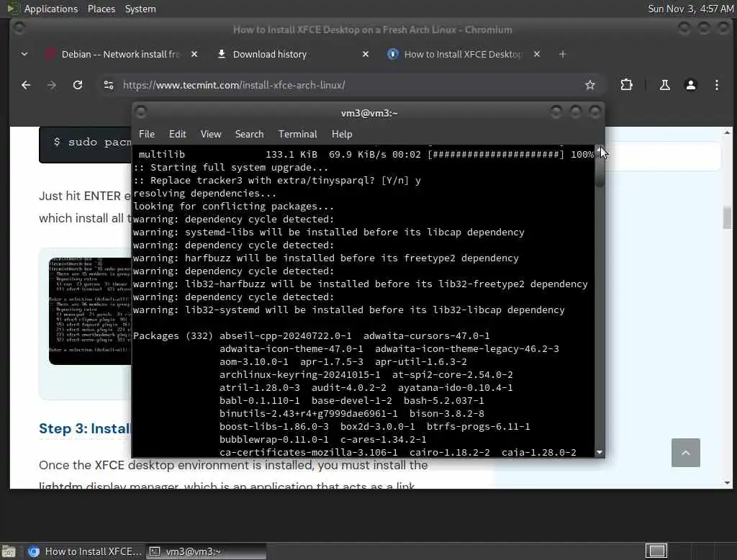Open Chromium extensions puzzle icon
This screenshot has height=560, width=737.
(x=627, y=85)
